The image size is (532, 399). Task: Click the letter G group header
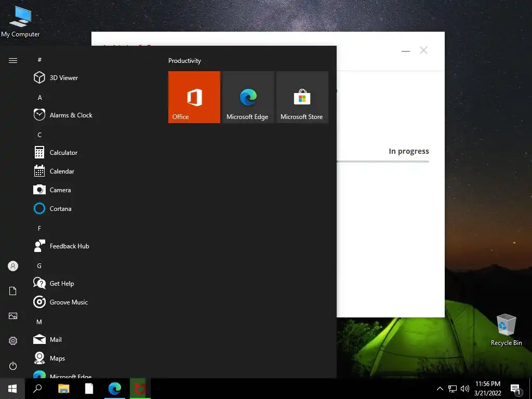(x=39, y=265)
